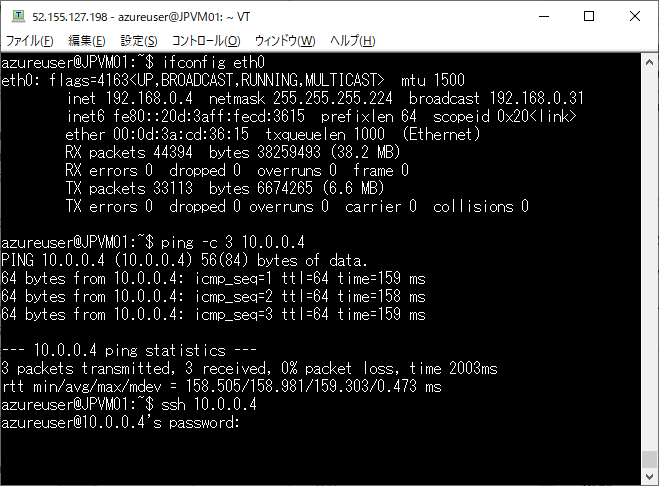Open the ヘルプ(H) menu
The width and height of the screenshot is (659, 486).
pyautogui.click(x=352, y=41)
